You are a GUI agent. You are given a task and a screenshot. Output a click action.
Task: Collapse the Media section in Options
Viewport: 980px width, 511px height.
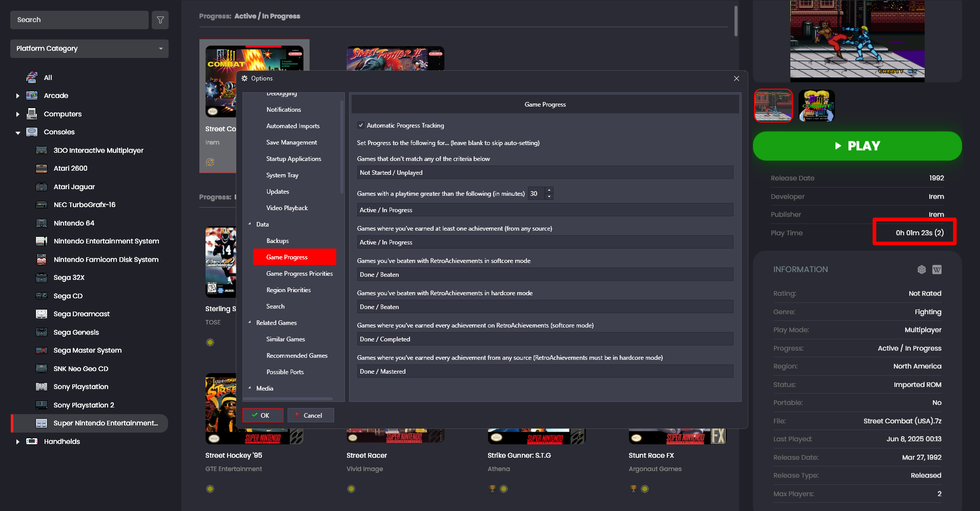[250, 388]
